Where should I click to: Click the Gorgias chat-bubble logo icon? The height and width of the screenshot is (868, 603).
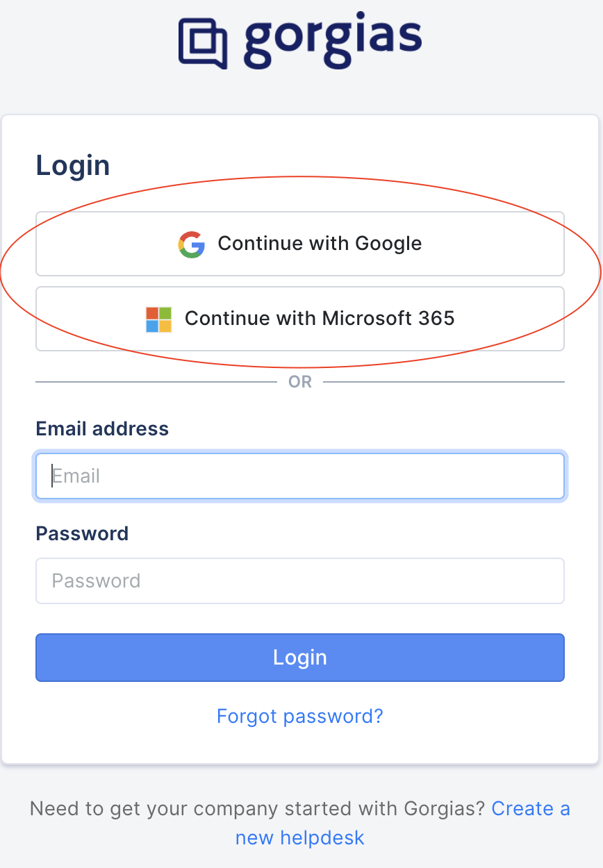click(203, 43)
